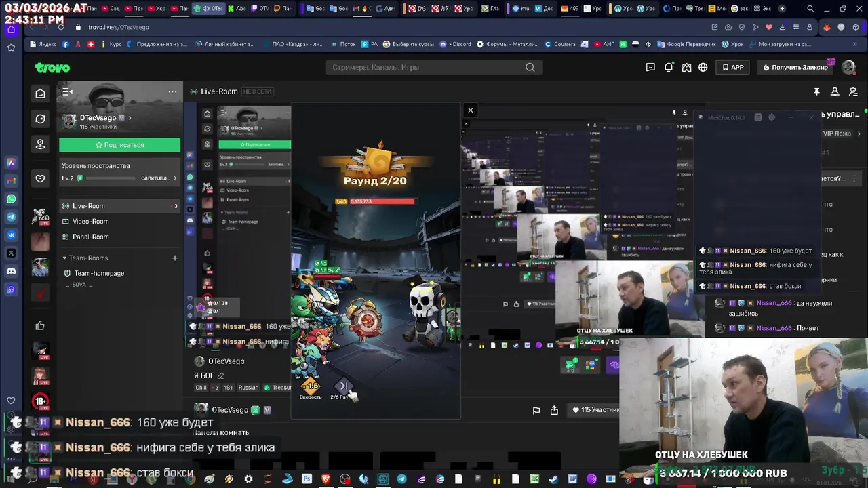Open Discord in browser sidebar
This screenshot has height=488, width=868.
11,271
